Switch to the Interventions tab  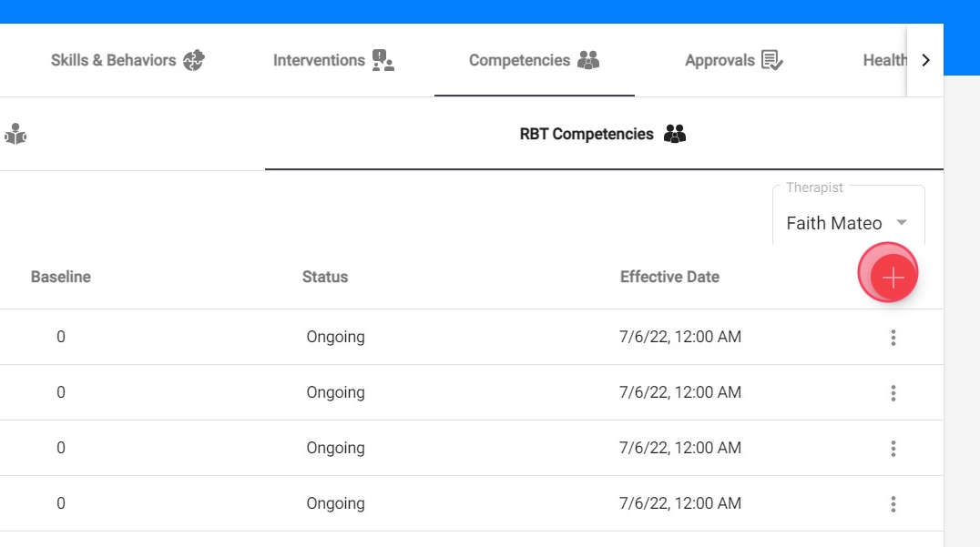[x=333, y=61]
